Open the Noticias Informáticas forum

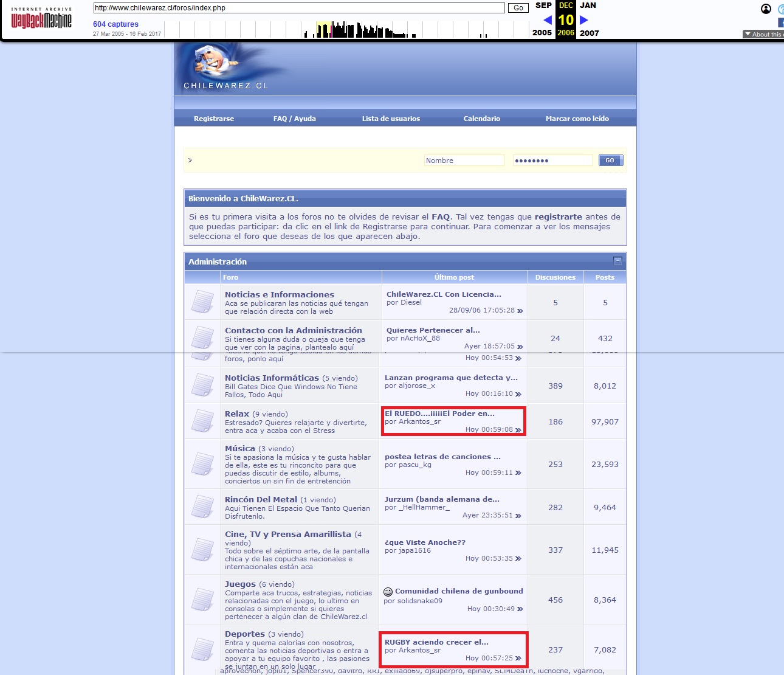[272, 378]
